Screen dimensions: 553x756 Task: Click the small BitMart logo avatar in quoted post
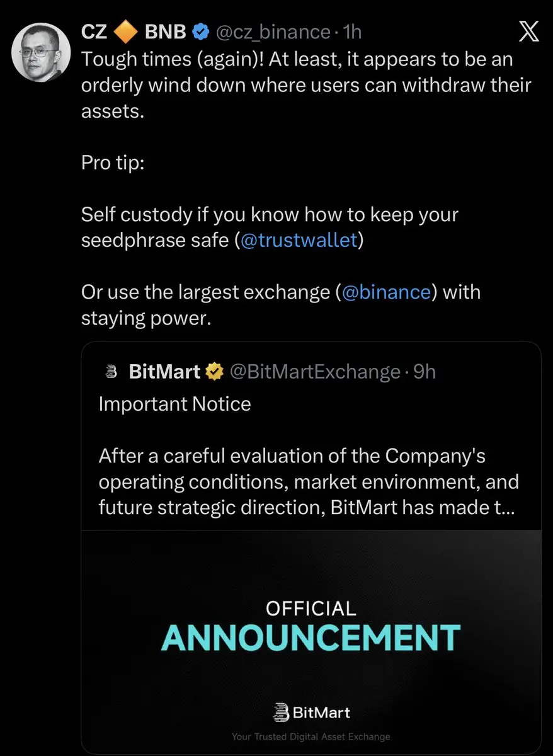[111, 372]
